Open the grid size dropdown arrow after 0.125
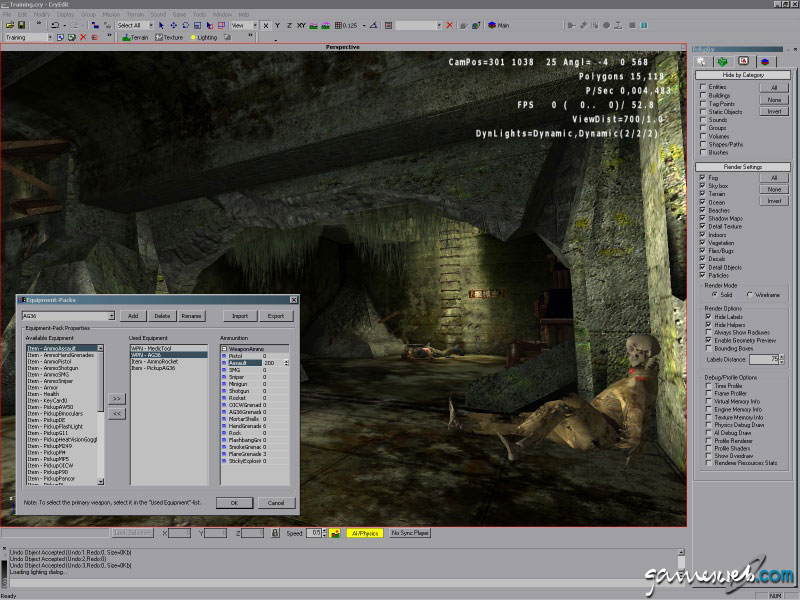The height and width of the screenshot is (600, 800). tap(364, 25)
